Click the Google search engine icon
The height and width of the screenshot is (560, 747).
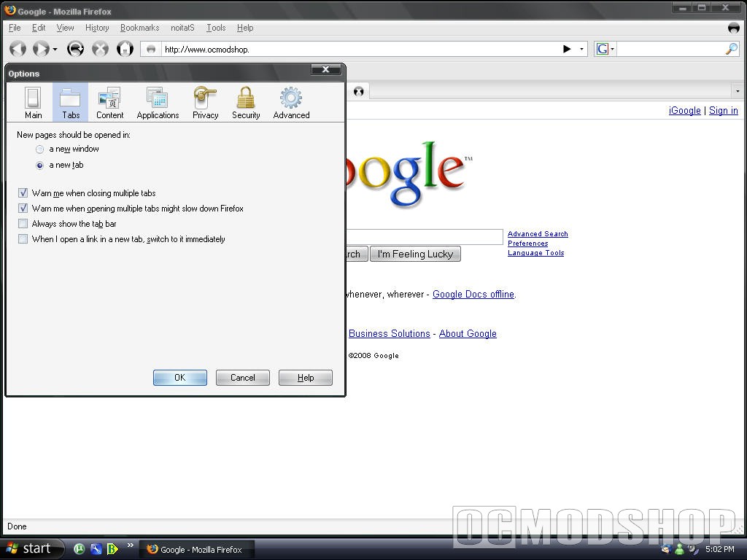[x=602, y=49]
